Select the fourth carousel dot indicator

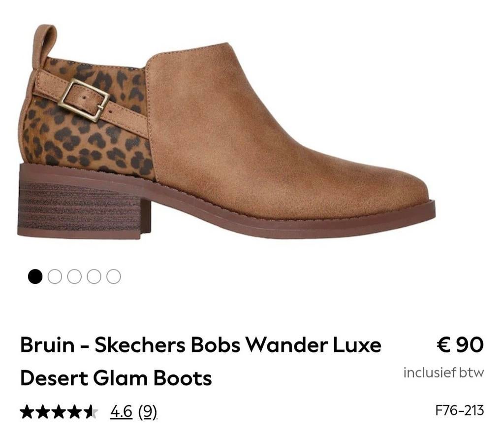click(94, 276)
